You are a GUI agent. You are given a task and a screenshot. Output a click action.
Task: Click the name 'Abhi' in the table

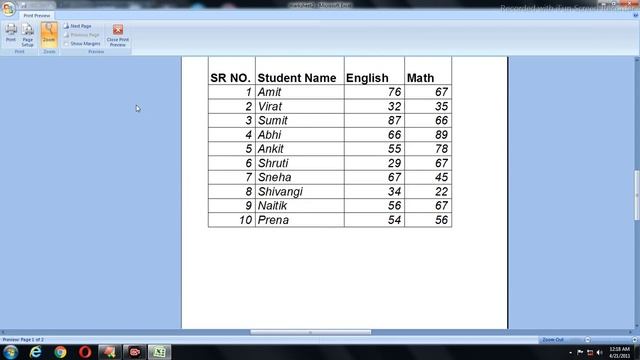269,135
